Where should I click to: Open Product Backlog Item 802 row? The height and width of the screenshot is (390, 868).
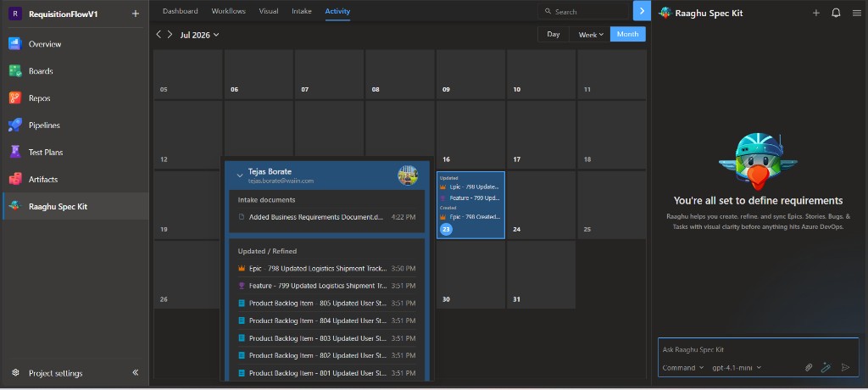coord(326,355)
